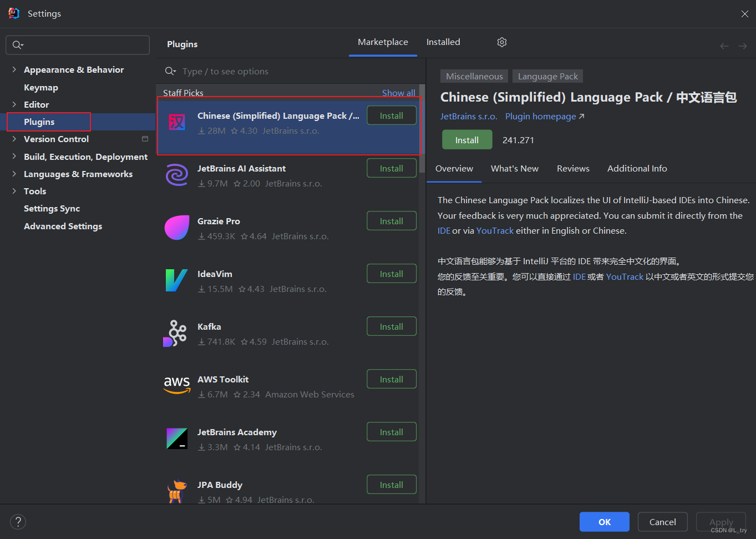Open the Overview tab
This screenshot has width=756, height=539.
(x=454, y=169)
